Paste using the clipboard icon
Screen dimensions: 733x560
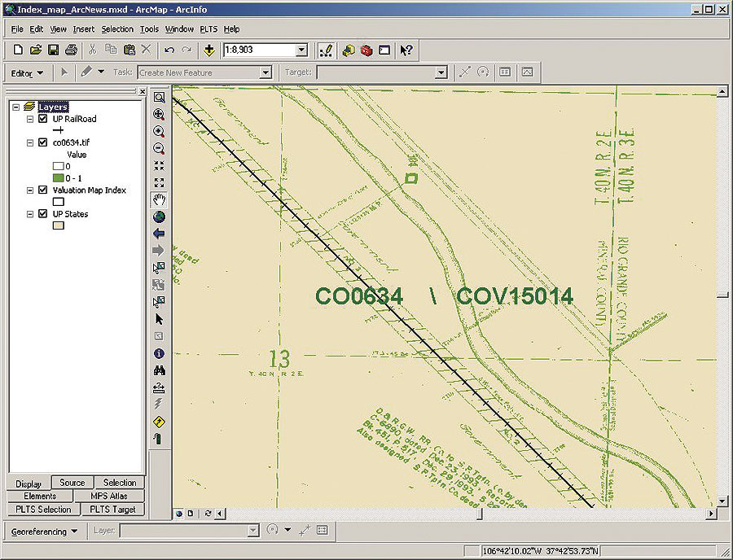[129, 50]
